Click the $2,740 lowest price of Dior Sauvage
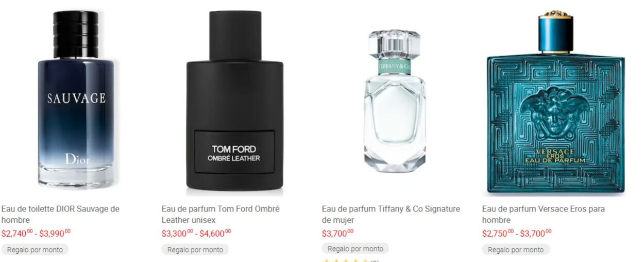Screen dimensions: 644x262 (x=17, y=233)
